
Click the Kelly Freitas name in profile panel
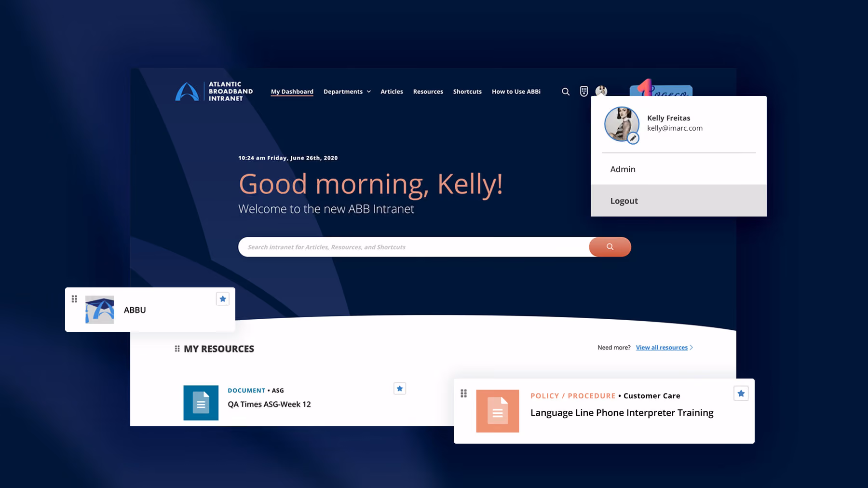(668, 118)
